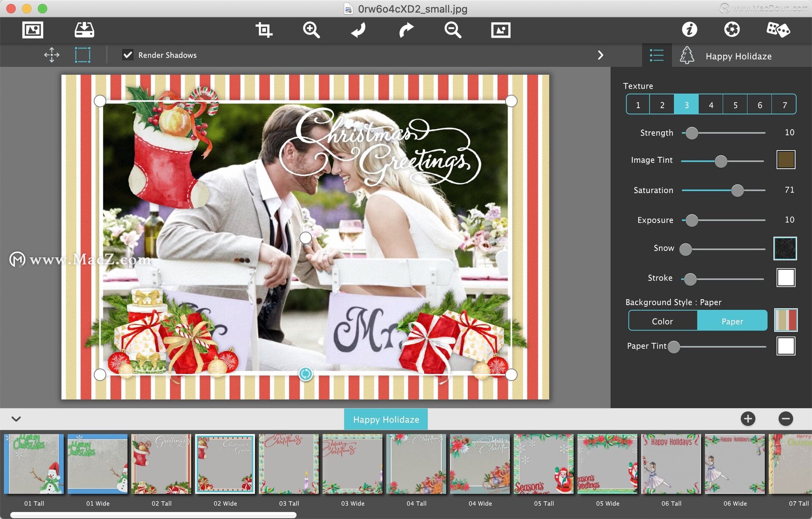Click the list view icon
The image size is (812, 519).
coord(657,55)
